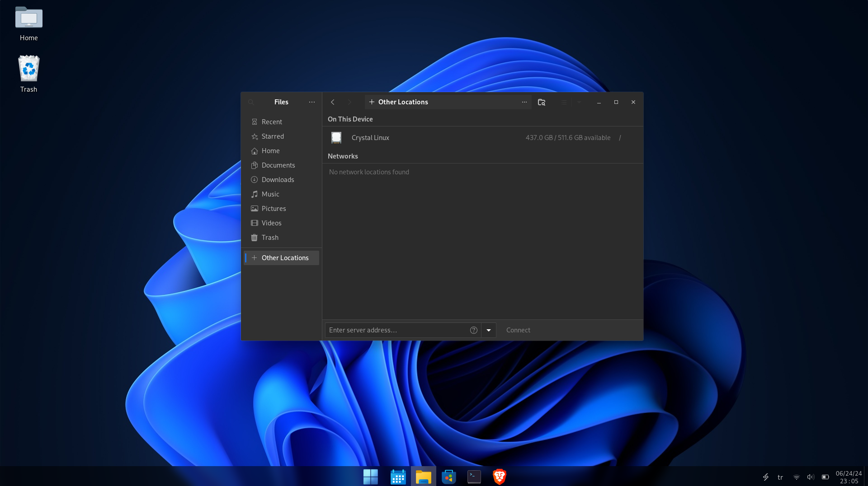This screenshot has height=486, width=868.
Task: Open the Music folder in sidebar
Action: click(270, 194)
